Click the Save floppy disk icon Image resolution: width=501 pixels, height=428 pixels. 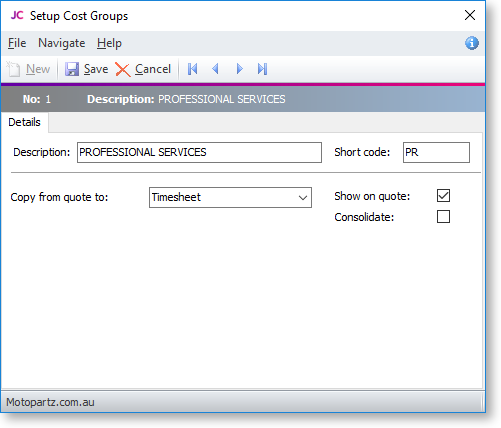click(x=72, y=69)
